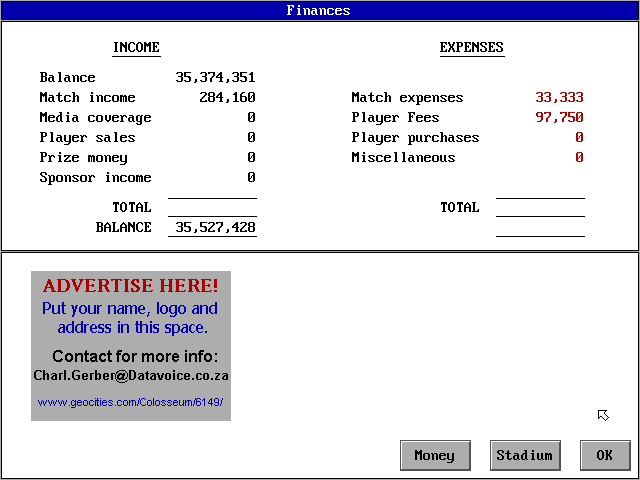Viewport: 640px width, 480px height.
Task: Select the Player sales label
Action: point(87,138)
